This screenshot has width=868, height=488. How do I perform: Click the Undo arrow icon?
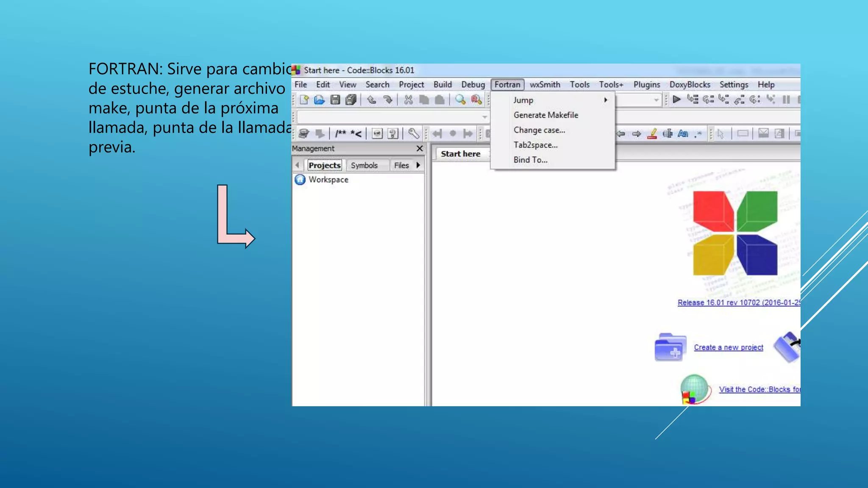(x=372, y=100)
